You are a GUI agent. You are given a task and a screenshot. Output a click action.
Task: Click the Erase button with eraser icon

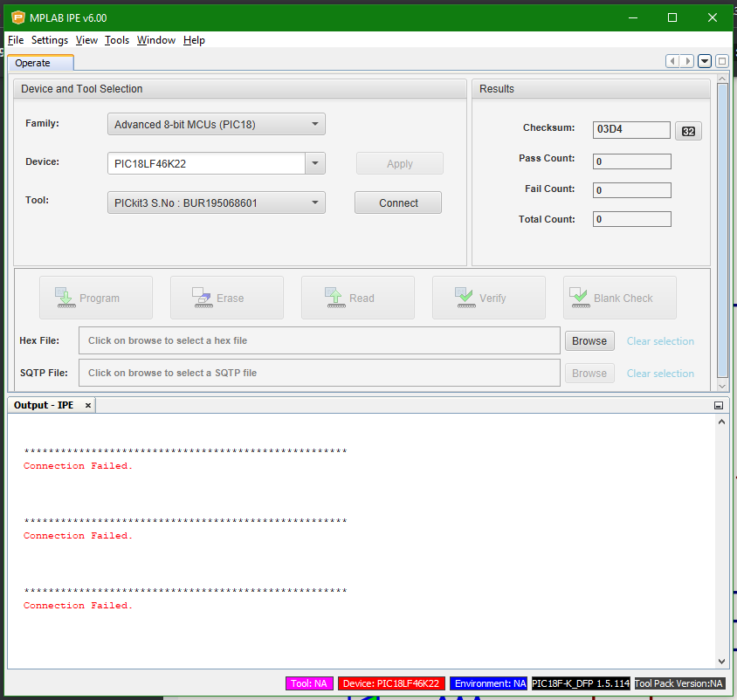[x=227, y=298]
